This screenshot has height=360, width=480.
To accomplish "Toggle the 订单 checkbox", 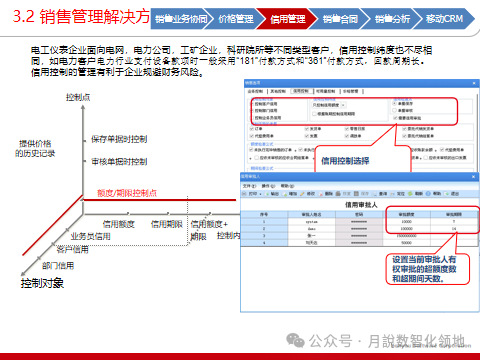I will pos(252,129).
